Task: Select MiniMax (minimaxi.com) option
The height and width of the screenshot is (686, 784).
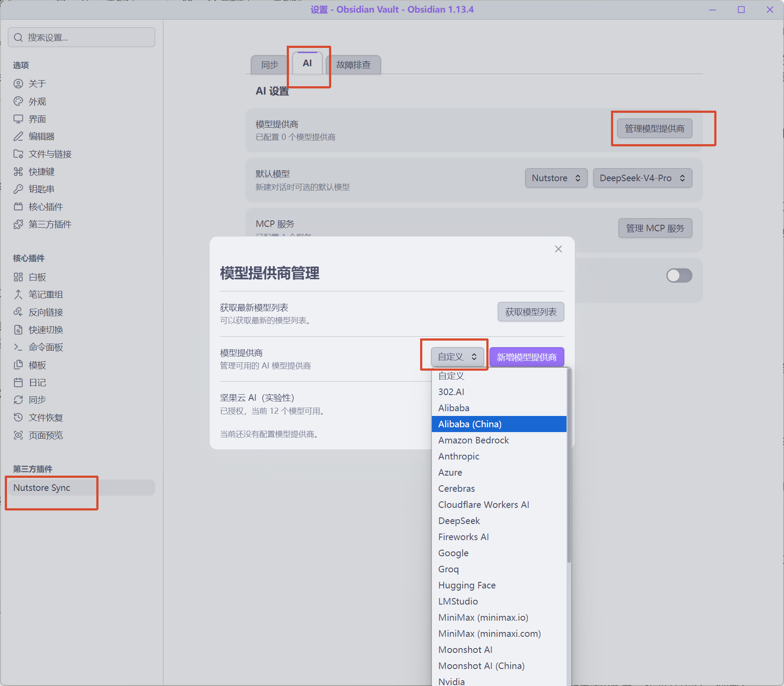Action: point(499,634)
